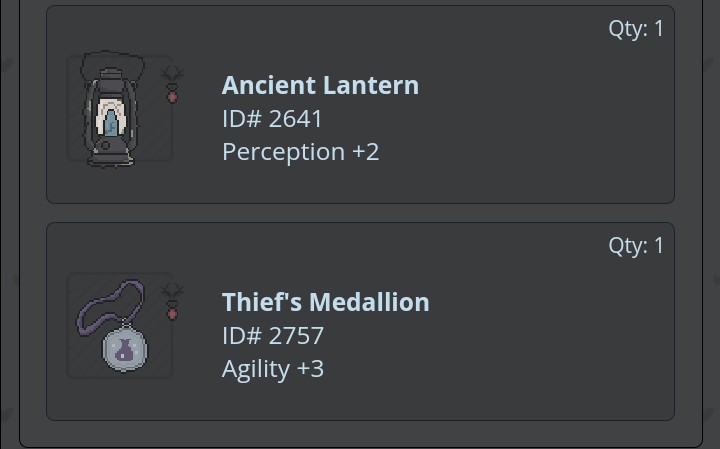Click the Thief's Medallion item icon

click(x=113, y=326)
